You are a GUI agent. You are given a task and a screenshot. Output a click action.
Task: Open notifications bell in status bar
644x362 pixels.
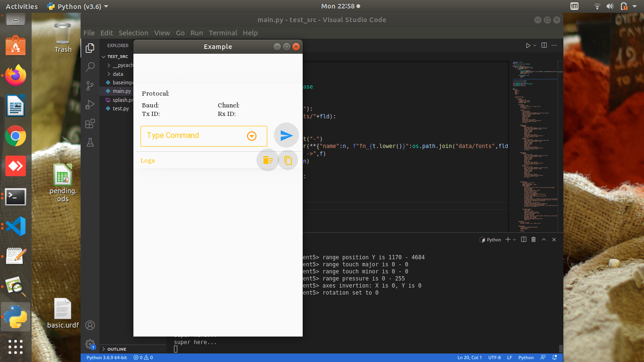tap(555, 357)
